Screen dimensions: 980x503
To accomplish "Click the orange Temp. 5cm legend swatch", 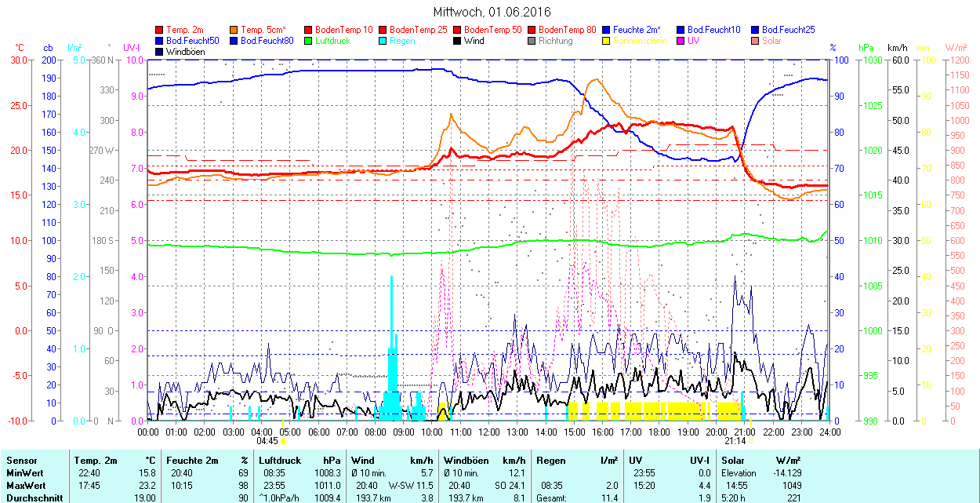I will coord(234,30).
